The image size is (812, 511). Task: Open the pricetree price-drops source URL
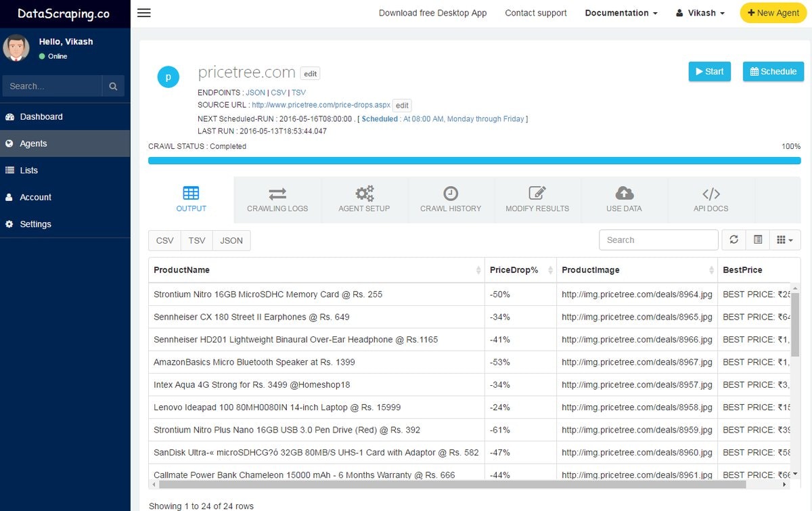(x=321, y=106)
